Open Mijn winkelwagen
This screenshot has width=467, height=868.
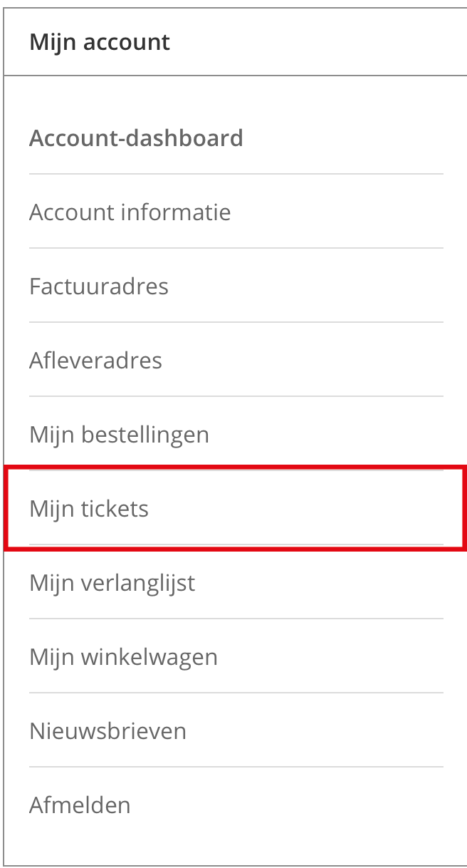coord(123,656)
